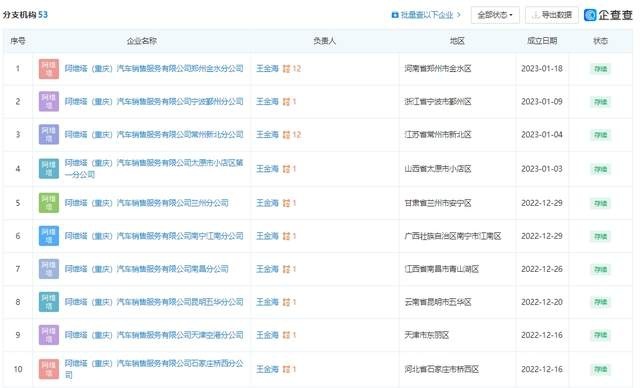Click related-companies icon in 宁波鄞州 row
Viewport: 640px width, 388px height.
287,102
